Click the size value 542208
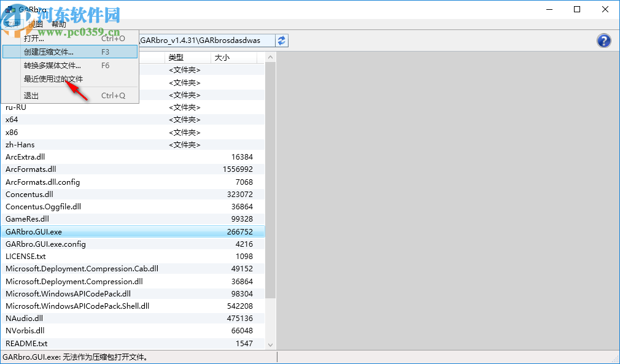Image resolution: width=620 pixels, height=364 pixels. 240,306
